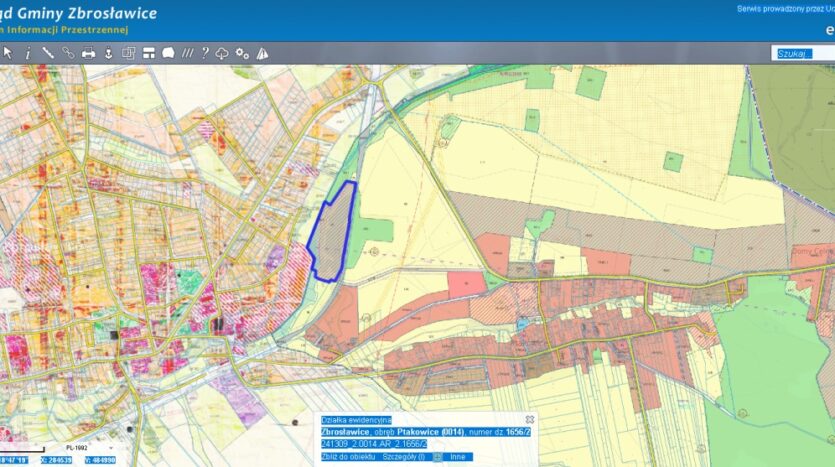Image resolution: width=835 pixels, height=467 pixels.
Task: Open Szczegóły details for the parcel
Action: pyautogui.click(x=403, y=456)
